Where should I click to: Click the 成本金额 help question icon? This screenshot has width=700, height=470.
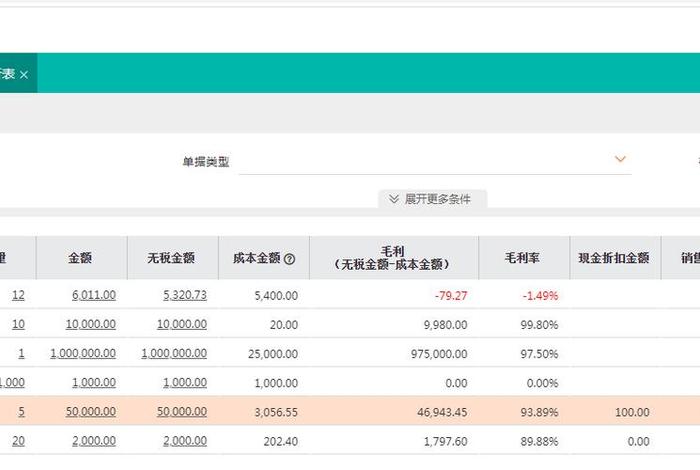(x=289, y=259)
